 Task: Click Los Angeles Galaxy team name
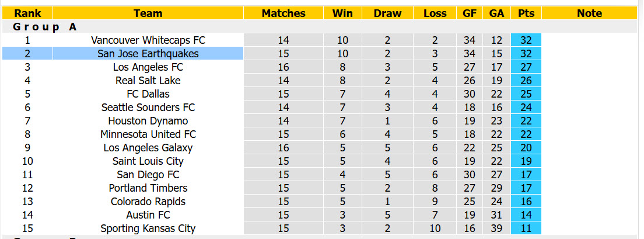pyautogui.click(x=148, y=148)
